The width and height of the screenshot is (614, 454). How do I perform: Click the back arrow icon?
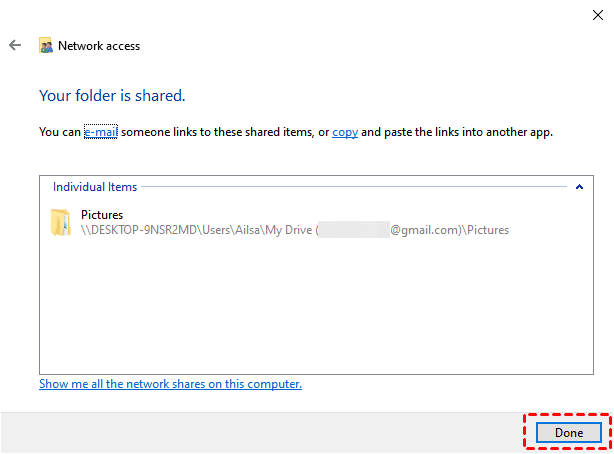[x=15, y=46]
